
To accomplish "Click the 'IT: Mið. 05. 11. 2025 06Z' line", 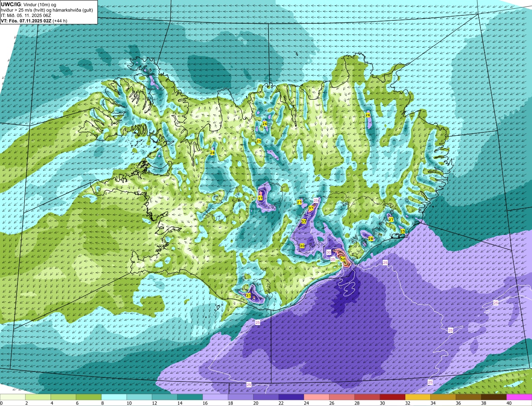I will 26,15.
